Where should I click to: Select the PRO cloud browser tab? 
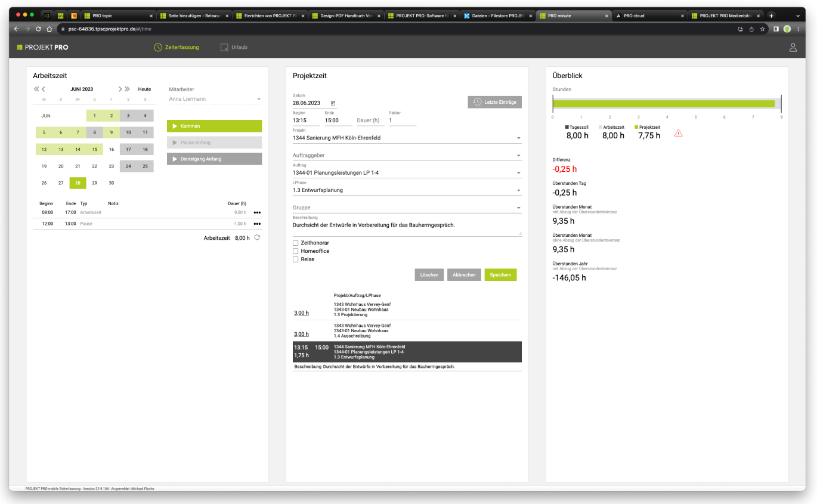click(x=649, y=16)
